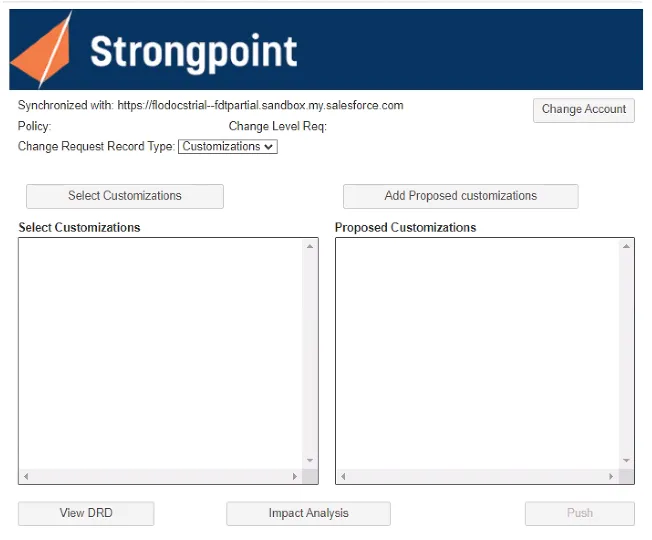Click up arrow in Proposed Customizations list scrollbar
The image size is (652, 540).
coord(626,247)
